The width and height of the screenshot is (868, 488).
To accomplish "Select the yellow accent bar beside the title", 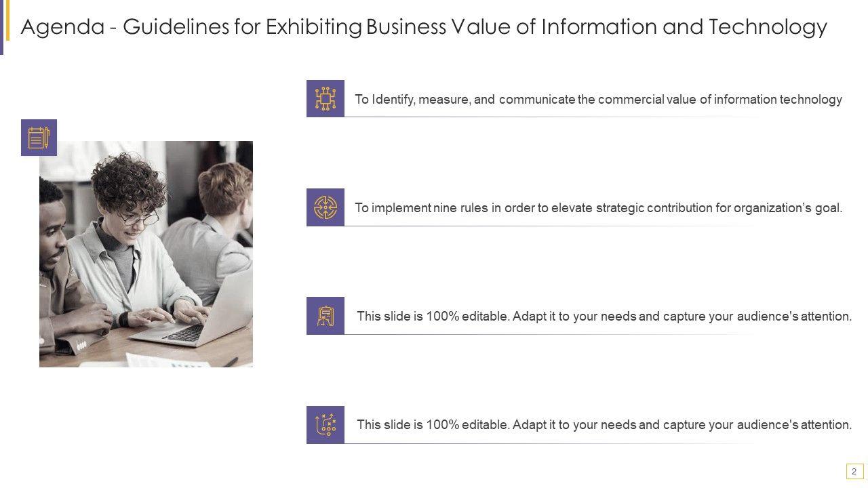I will 7,20.
